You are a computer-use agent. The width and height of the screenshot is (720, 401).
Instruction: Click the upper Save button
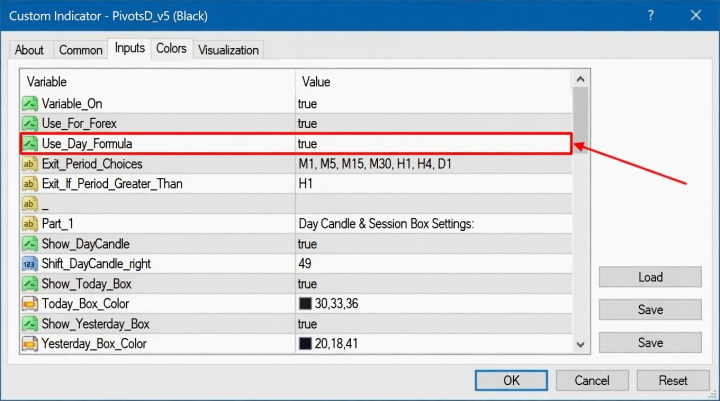(x=650, y=310)
